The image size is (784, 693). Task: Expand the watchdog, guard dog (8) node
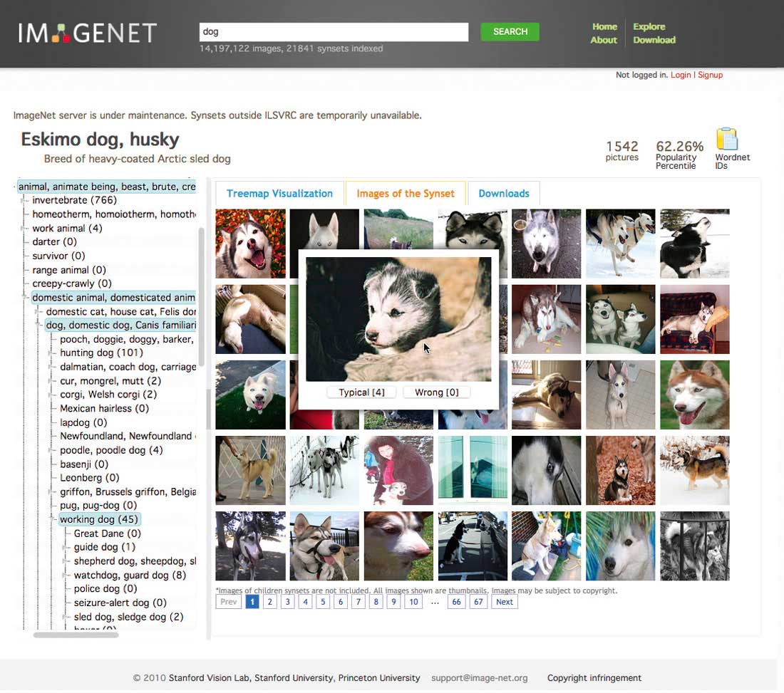pos(65,575)
